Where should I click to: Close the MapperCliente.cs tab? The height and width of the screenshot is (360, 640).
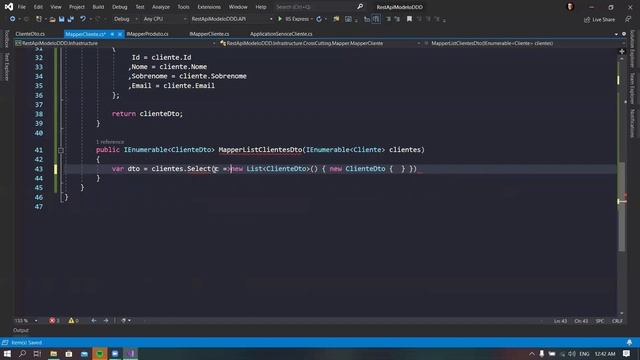point(120,34)
